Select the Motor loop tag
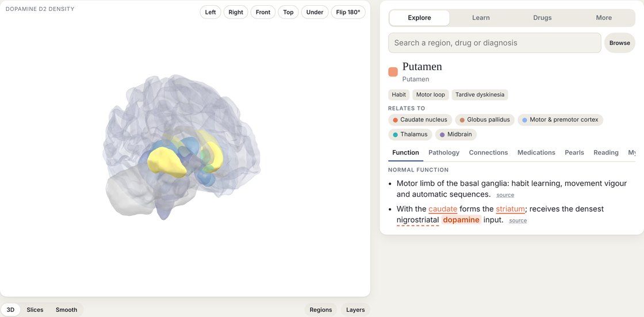Screen dimensions: 644x317 click(431, 94)
